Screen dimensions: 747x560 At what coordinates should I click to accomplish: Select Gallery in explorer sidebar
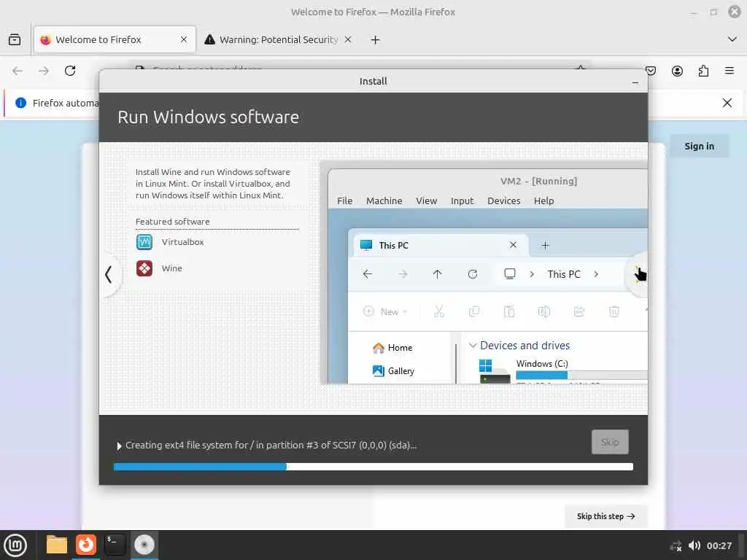point(393,371)
